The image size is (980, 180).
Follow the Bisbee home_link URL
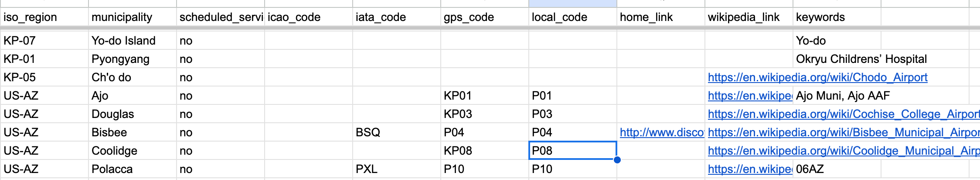click(661, 132)
